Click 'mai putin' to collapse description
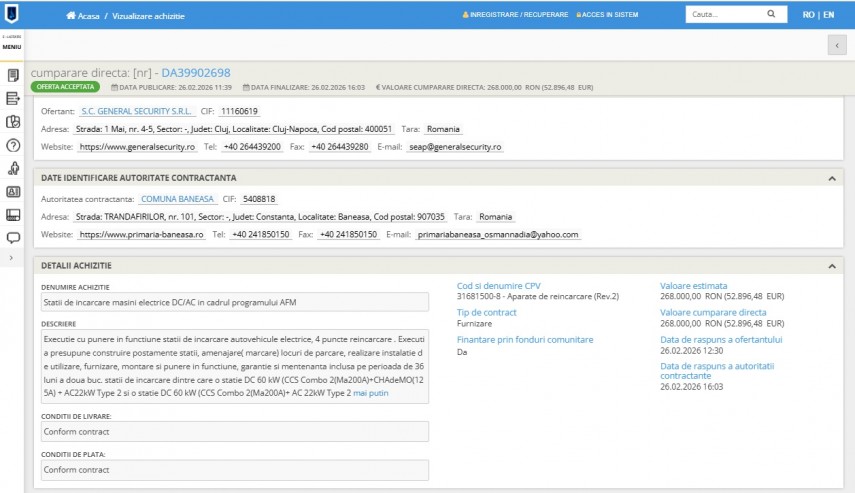855x493 pixels. 371,394
